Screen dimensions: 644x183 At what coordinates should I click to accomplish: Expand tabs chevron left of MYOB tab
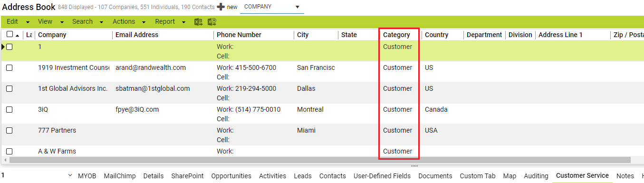70,176
